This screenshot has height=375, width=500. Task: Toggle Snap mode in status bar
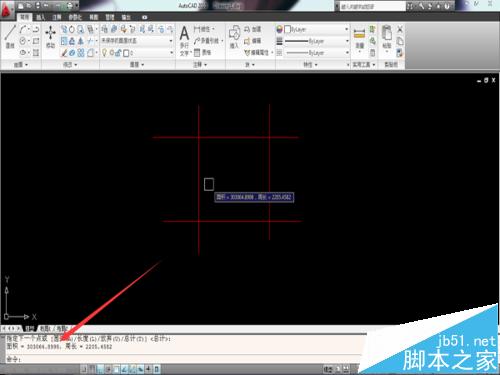click(84, 369)
